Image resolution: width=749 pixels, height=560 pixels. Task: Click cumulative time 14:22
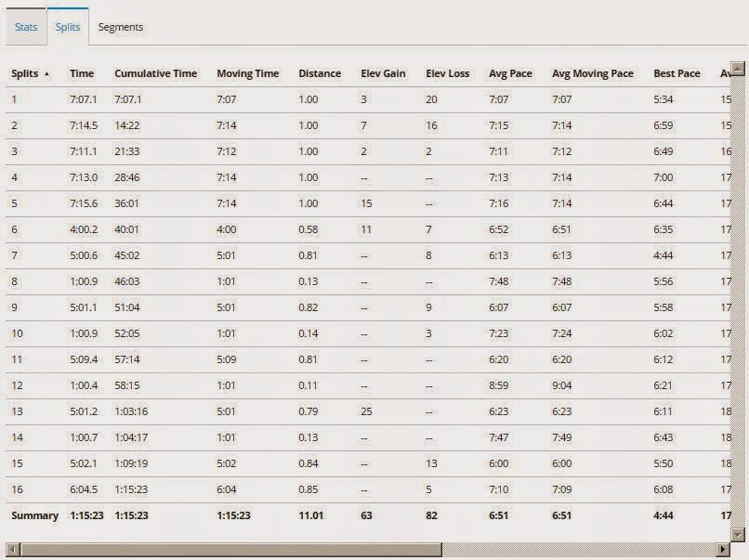coord(127,125)
